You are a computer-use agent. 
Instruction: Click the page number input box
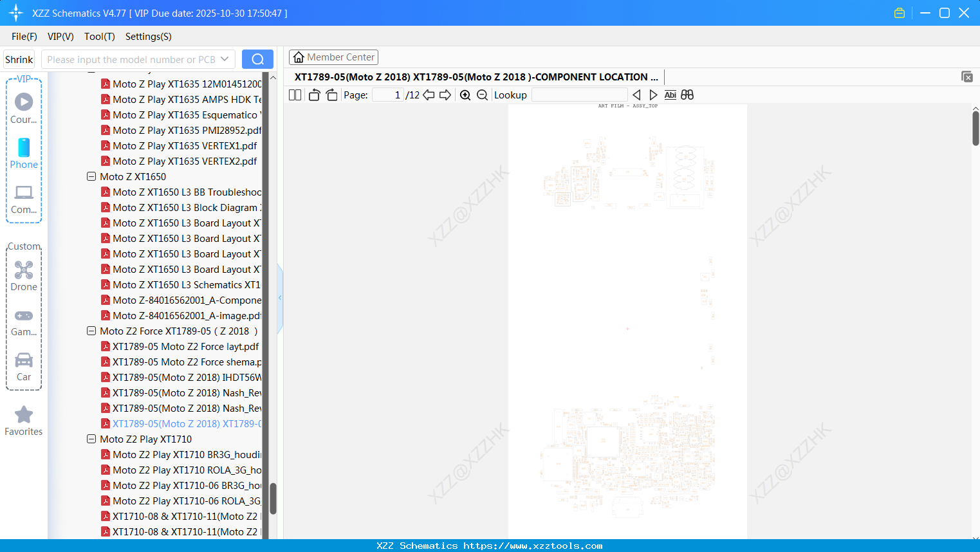click(x=388, y=95)
